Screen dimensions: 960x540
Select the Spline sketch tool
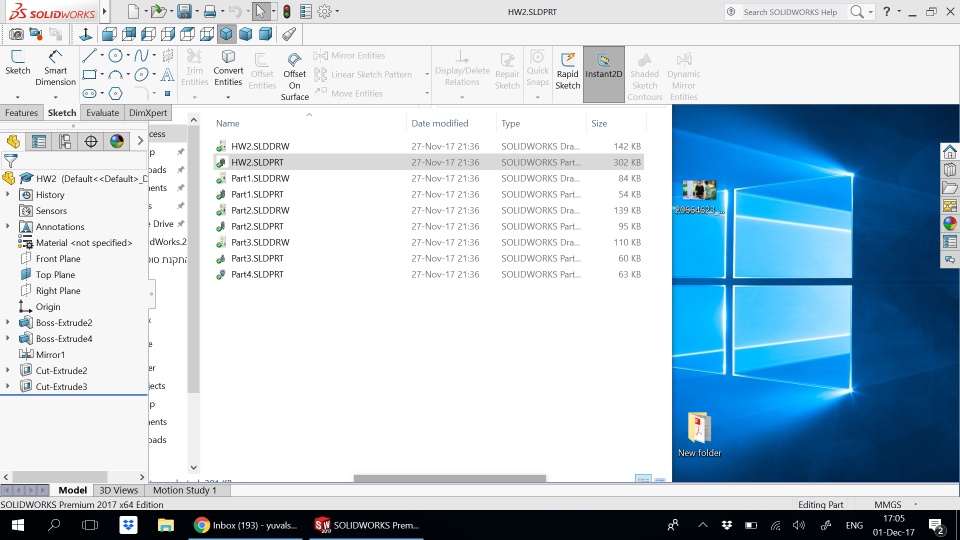click(x=141, y=56)
